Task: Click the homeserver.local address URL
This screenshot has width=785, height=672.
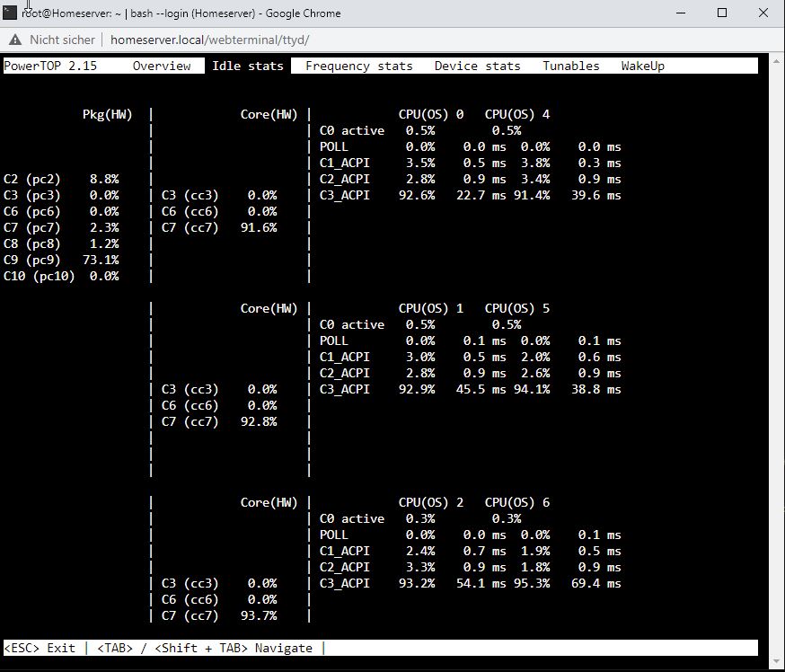Action: point(210,40)
